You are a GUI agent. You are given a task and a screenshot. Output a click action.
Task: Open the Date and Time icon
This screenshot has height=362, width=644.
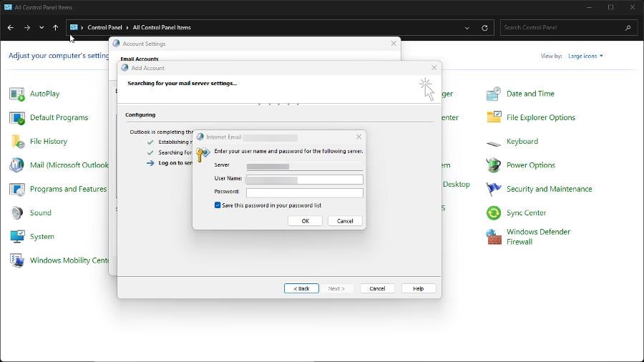pyautogui.click(x=494, y=94)
